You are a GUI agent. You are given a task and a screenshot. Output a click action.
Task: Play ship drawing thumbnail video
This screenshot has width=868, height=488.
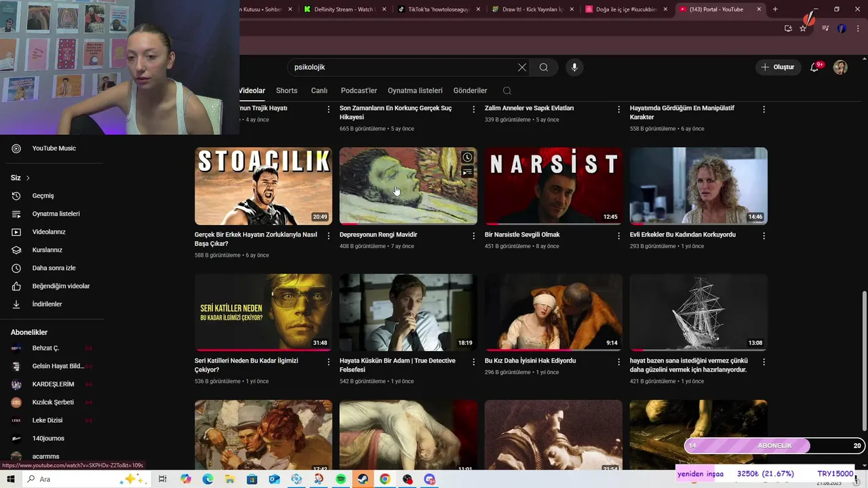point(698,312)
